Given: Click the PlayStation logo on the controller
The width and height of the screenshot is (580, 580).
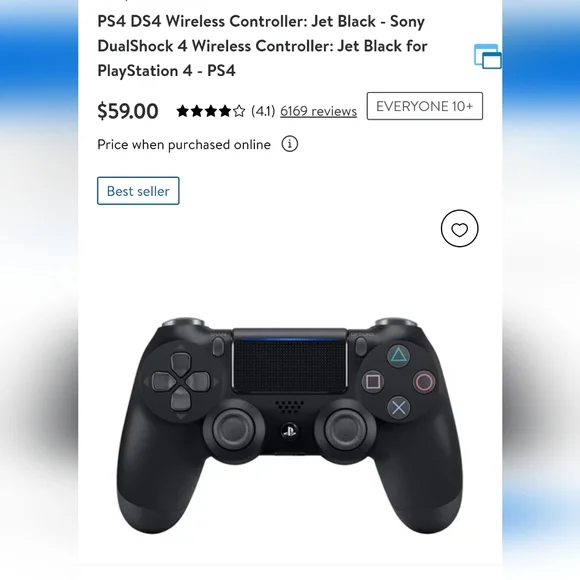Looking at the screenshot, I should [289, 431].
